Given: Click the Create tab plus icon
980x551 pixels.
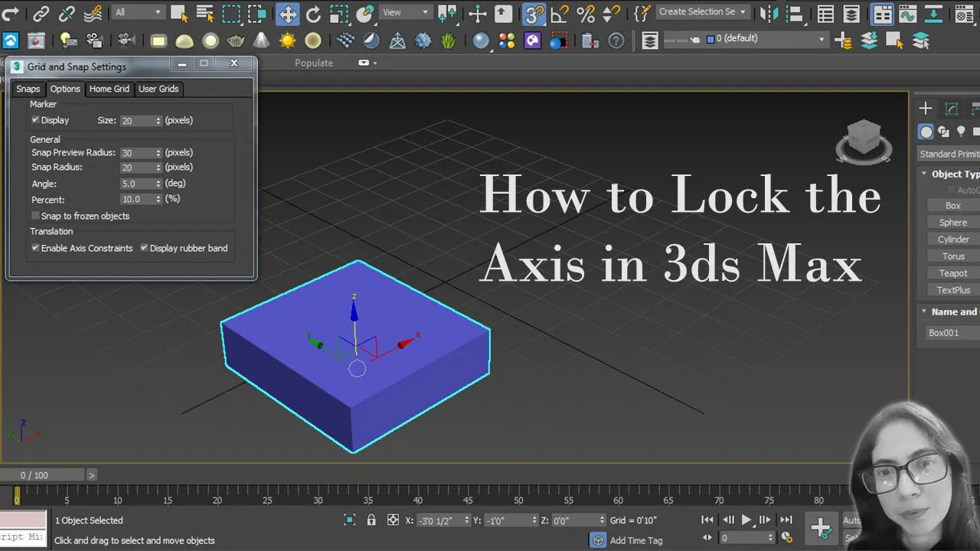Looking at the screenshot, I should (926, 109).
